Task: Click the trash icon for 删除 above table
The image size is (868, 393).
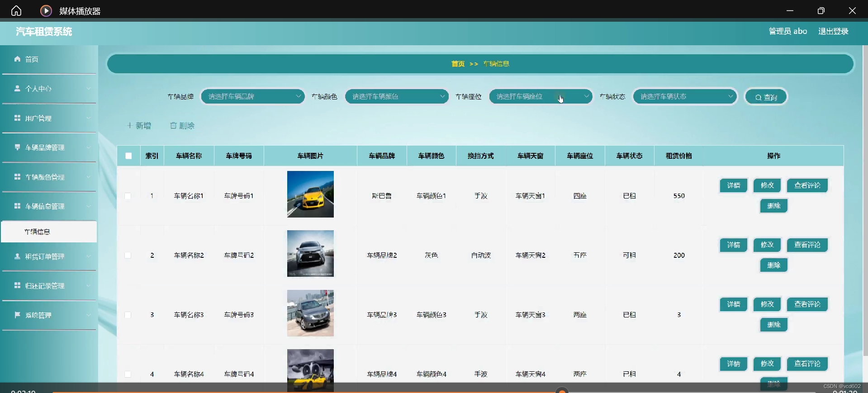Action: (173, 126)
